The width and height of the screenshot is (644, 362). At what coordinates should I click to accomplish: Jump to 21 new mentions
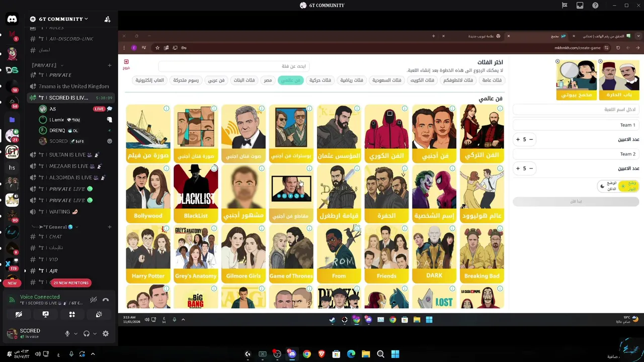(x=70, y=283)
